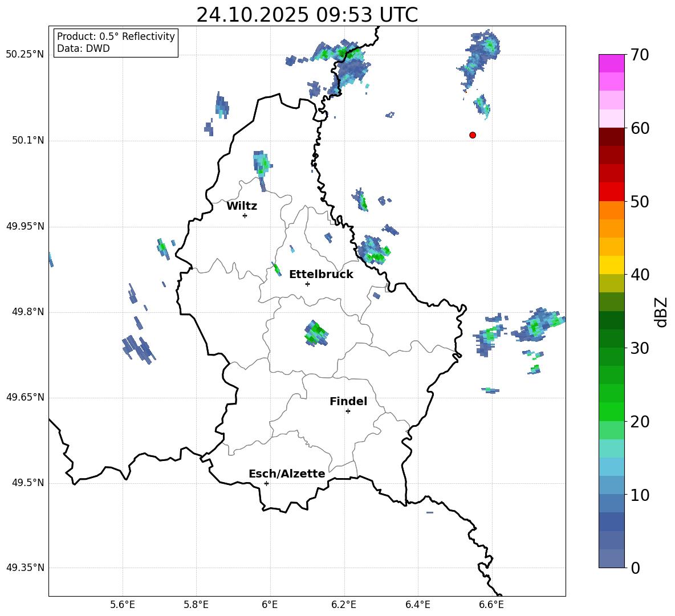Click the yellow colorbar segment above 40
Screen dimensions: 675x616
(611, 265)
